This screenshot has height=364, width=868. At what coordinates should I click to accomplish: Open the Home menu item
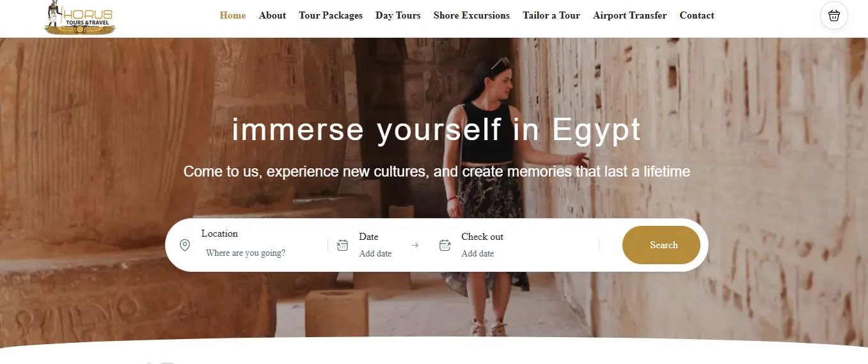[233, 15]
